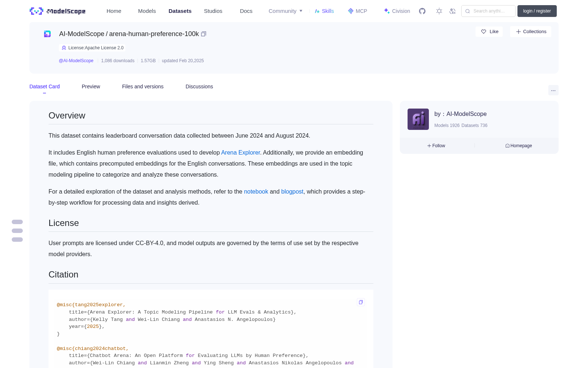Image resolution: width=588 pixels, height=368 pixels.
Task: Open the Studios section
Action: click(213, 11)
